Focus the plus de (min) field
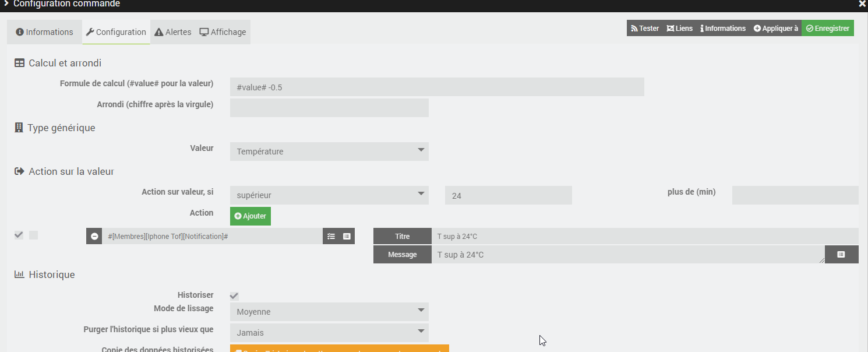Viewport: 868px width, 352px height. pos(795,195)
